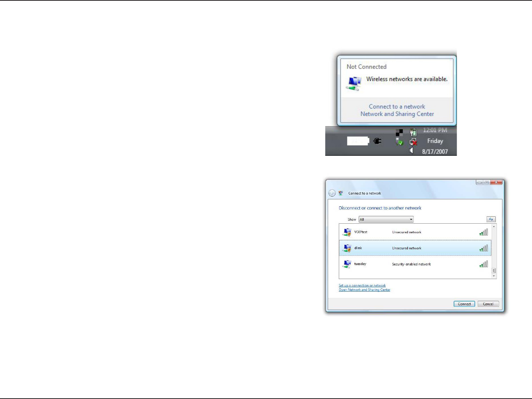Select the VOIPtest network row

[x=415, y=232]
